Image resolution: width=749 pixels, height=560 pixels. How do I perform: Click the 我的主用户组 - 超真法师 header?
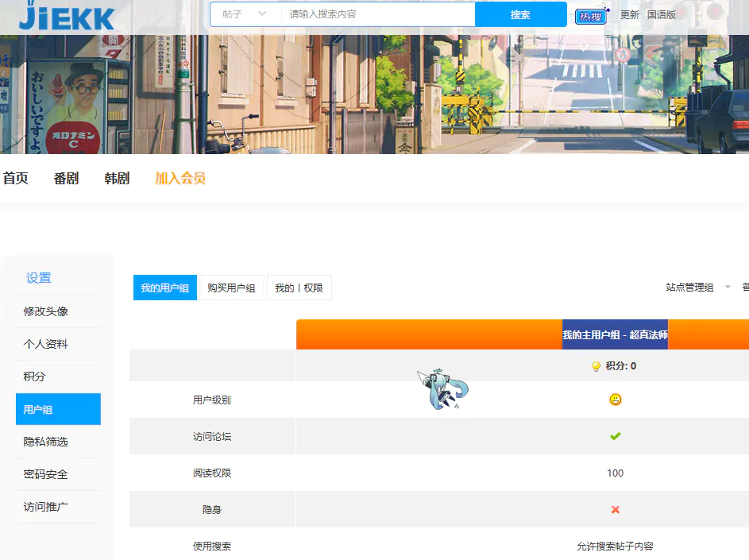pos(615,334)
